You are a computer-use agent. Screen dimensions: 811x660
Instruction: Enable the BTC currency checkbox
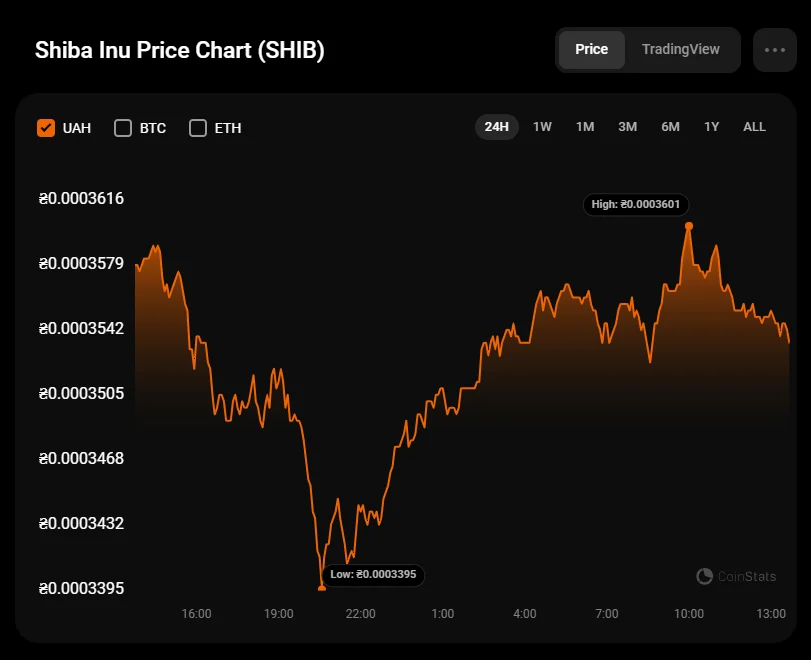[x=123, y=128]
